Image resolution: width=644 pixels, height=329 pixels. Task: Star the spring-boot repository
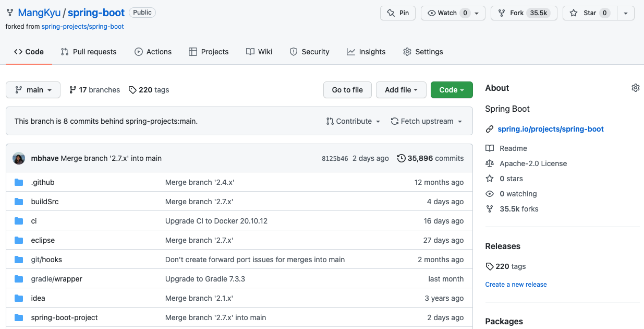[590, 13]
